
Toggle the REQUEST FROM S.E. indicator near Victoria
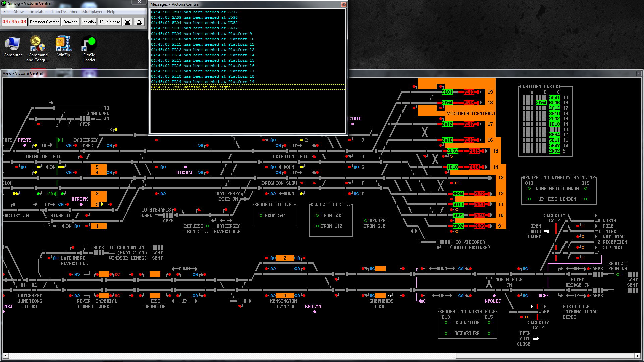(366, 221)
